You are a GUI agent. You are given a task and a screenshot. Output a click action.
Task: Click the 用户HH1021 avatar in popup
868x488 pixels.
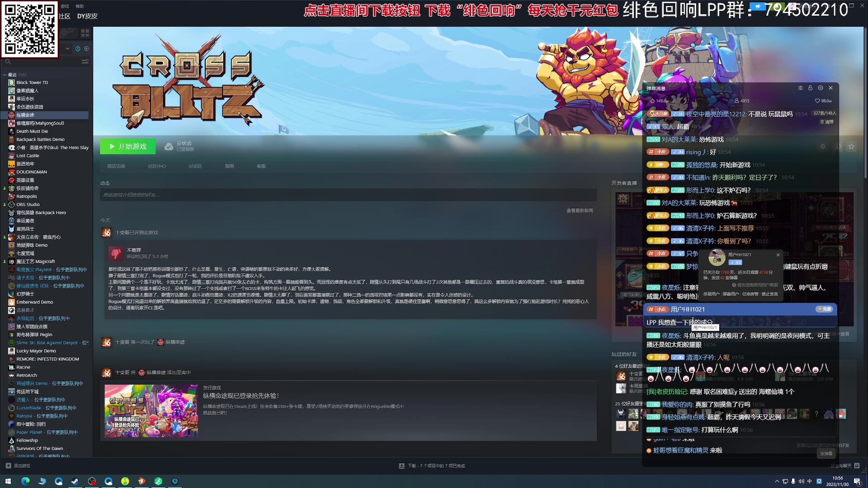pos(717,258)
